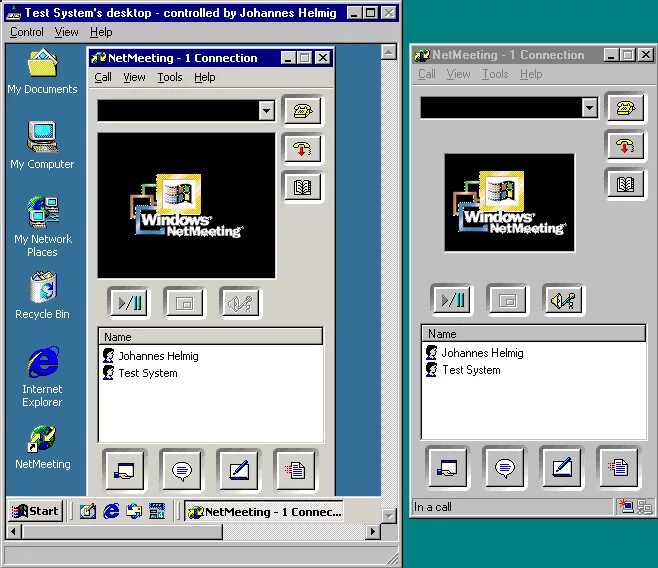Click address input field in remote NetMeeting window
The image size is (658, 568).
click(178, 111)
